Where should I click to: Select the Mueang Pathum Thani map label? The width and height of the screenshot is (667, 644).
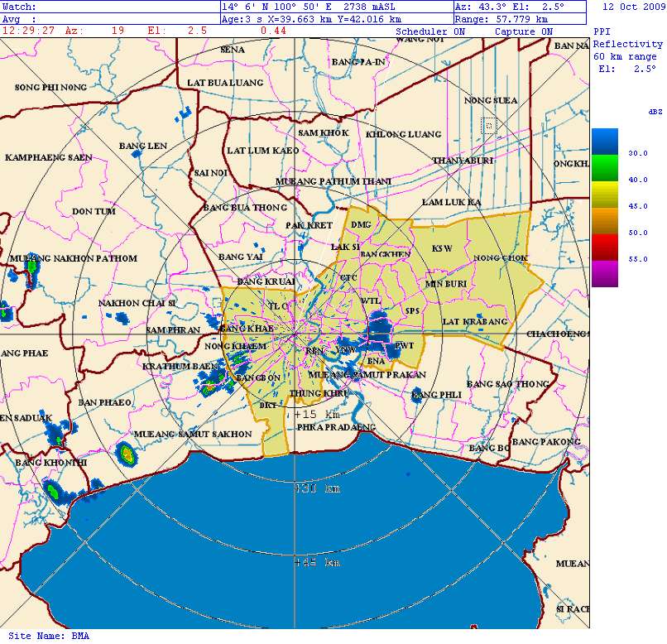point(333,181)
